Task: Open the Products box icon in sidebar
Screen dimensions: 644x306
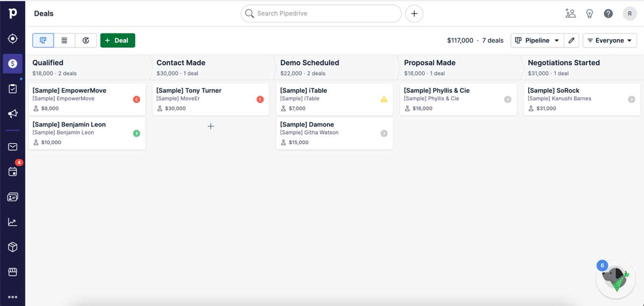Action: [x=12, y=247]
